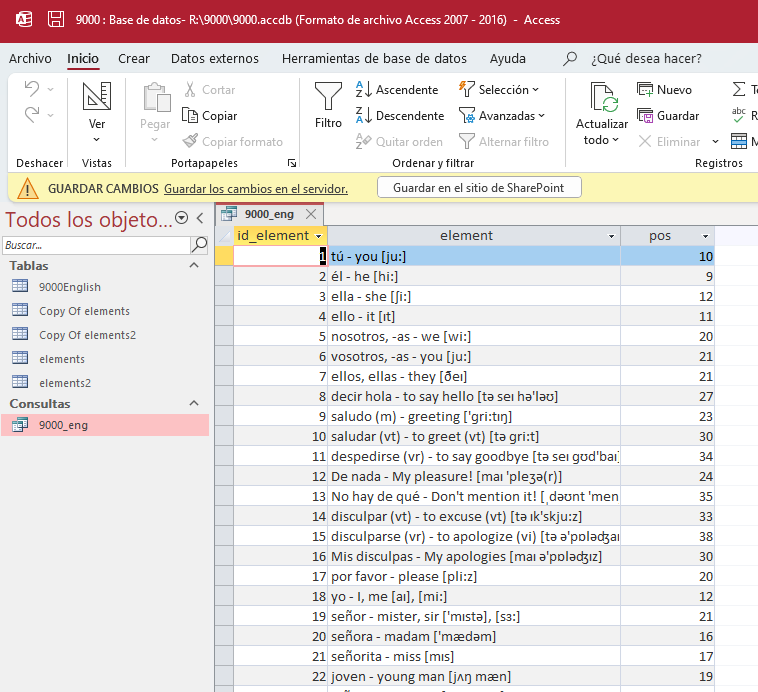Collapse the Tablas group
Screen dimensions: 758x692
click(x=193, y=266)
